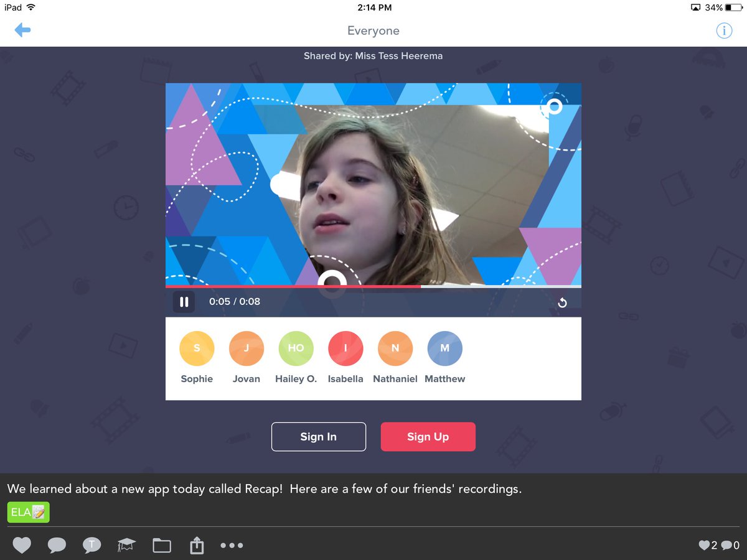Open comments using the speech bubble icon
Image resolution: width=747 pixels, height=560 pixels.
click(57, 545)
